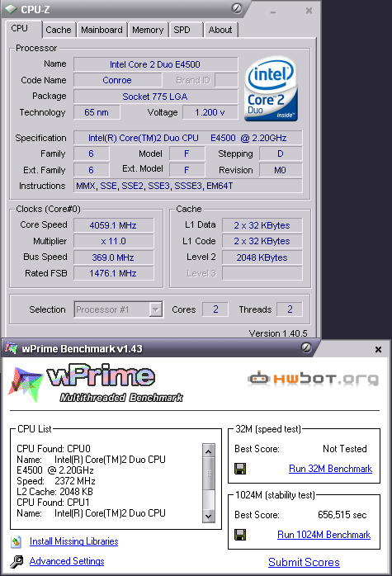392x576 pixels.
Task: Click the floppy save icon under 32M test
Action: coord(240,469)
